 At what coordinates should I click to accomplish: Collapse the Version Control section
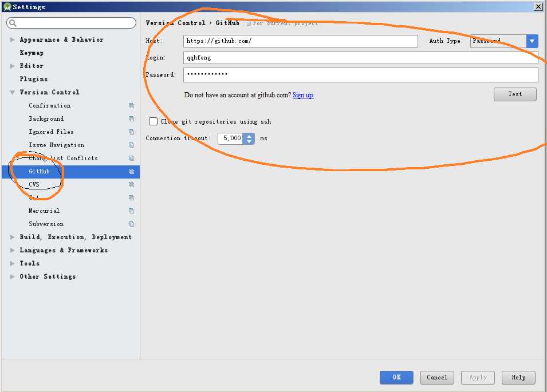[x=12, y=92]
